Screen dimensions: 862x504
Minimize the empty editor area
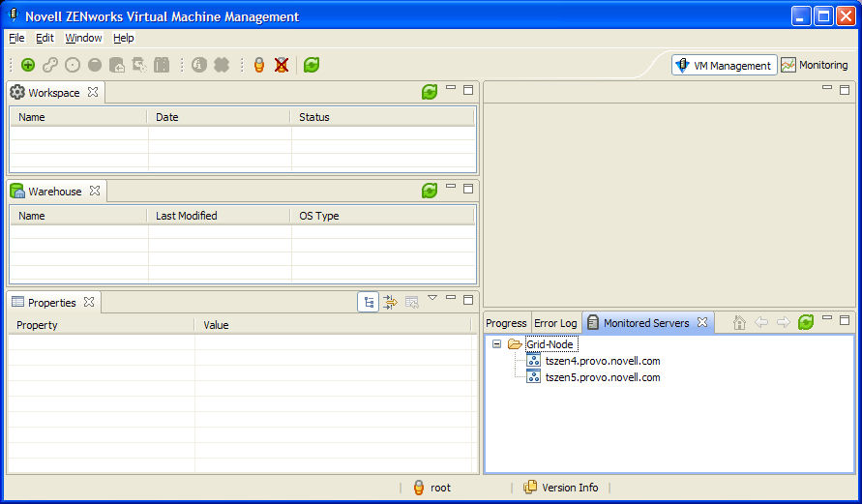coord(827,87)
